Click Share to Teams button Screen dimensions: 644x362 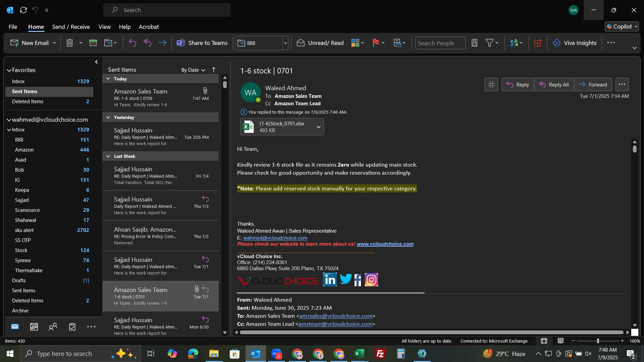[202, 43]
